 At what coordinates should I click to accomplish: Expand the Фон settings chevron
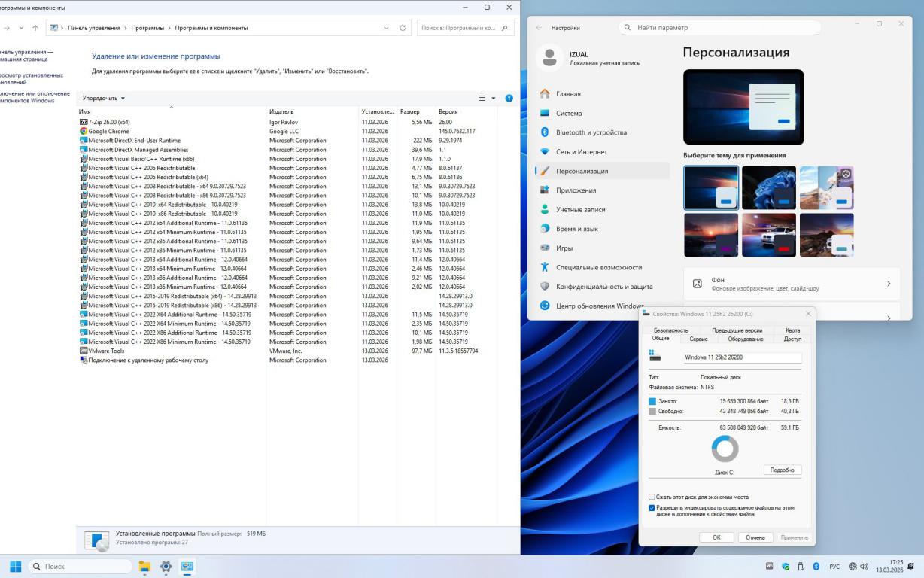pyautogui.click(x=888, y=284)
